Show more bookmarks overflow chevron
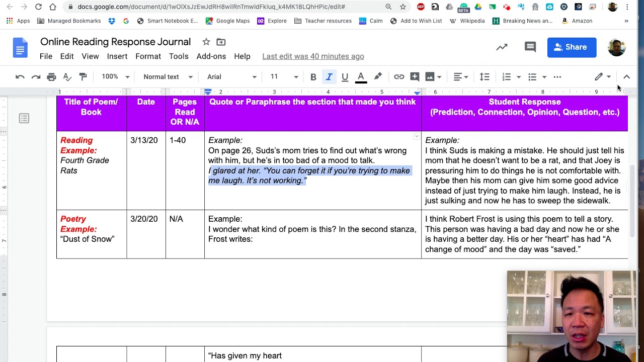644x362 pixels. tap(626, 21)
